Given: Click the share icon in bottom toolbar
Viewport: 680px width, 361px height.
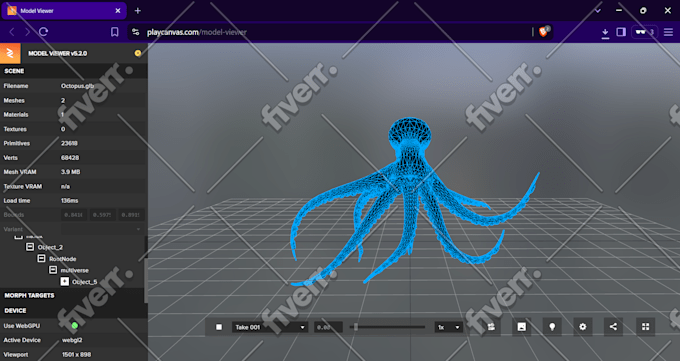Looking at the screenshot, I should click(x=613, y=327).
